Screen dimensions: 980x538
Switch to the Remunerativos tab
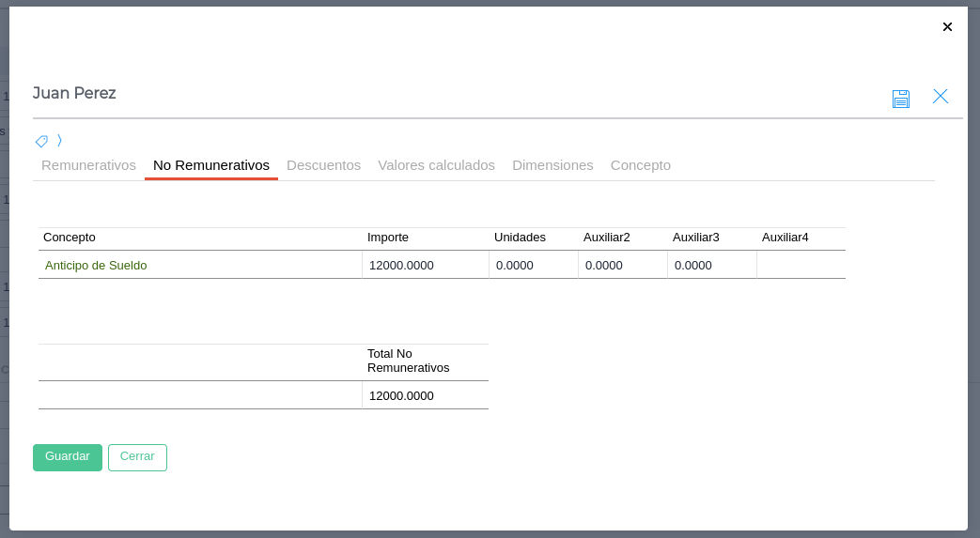88,165
